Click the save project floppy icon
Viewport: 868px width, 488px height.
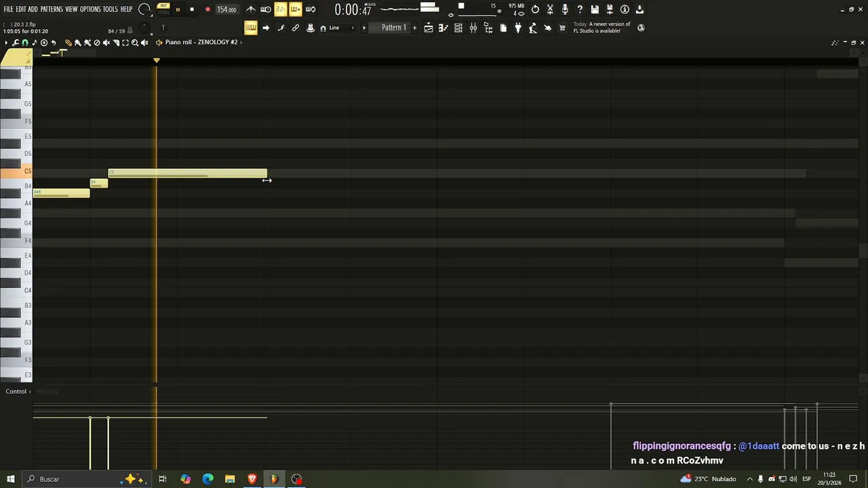point(595,9)
